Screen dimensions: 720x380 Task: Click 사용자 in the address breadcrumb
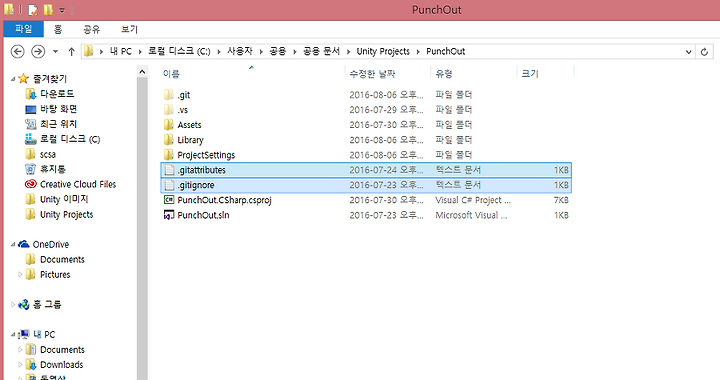pos(240,51)
